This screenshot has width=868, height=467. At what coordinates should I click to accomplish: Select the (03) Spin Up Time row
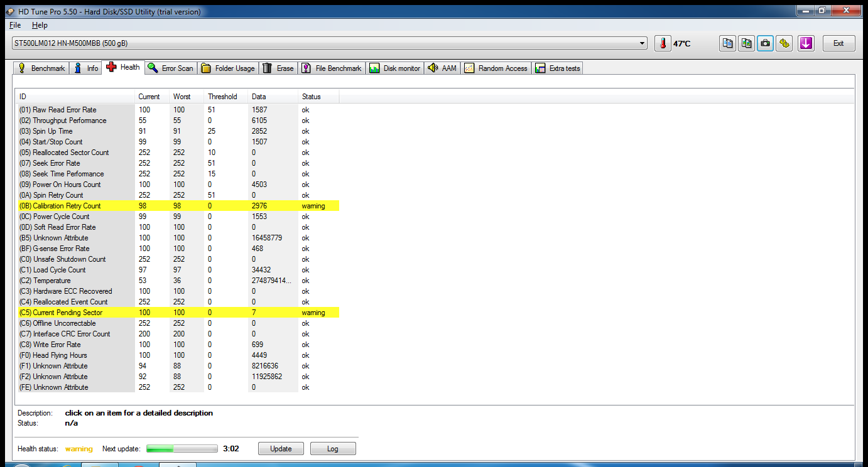(x=178, y=131)
